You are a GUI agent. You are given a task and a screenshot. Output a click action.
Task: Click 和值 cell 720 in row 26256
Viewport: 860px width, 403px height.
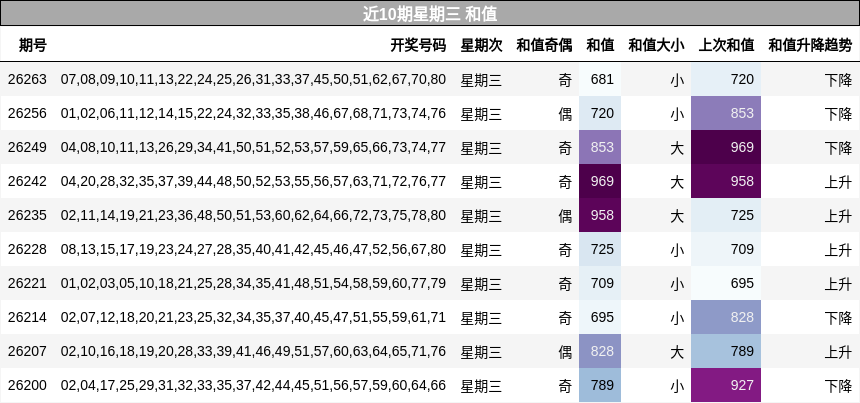tap(600, 113)
